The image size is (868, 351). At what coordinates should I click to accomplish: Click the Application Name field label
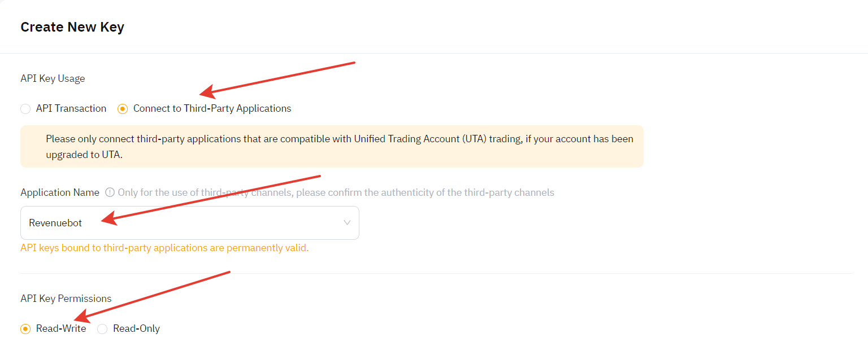click(60, 192)
